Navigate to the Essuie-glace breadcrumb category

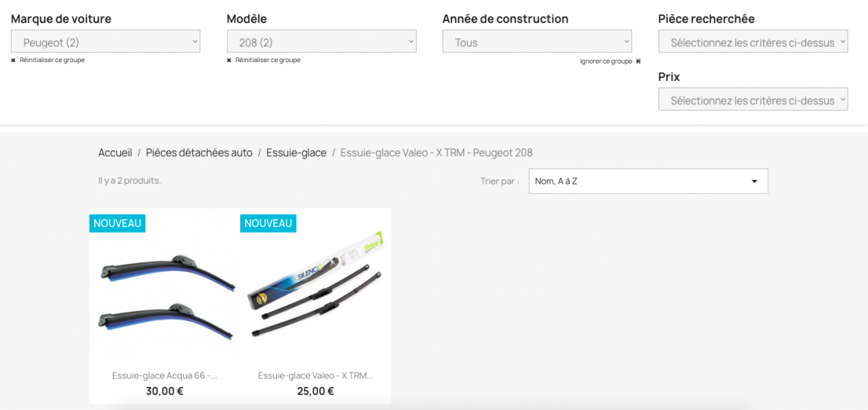point(296,153)
